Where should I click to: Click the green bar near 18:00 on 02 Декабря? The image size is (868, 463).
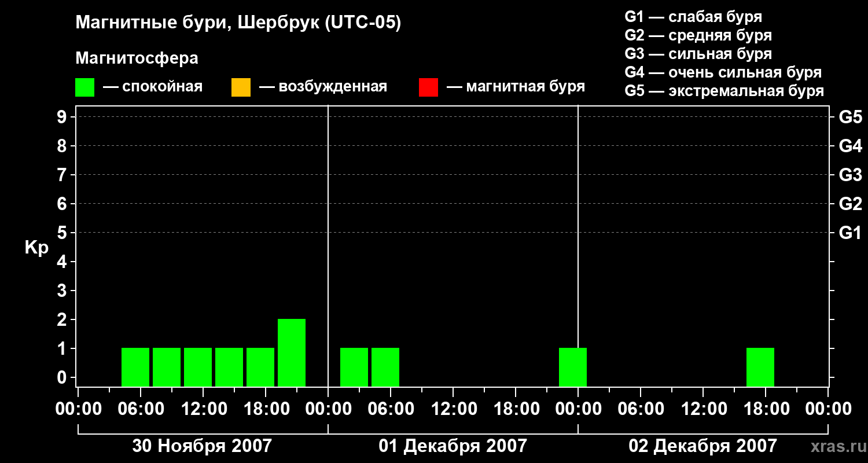(x=760, y=367)
